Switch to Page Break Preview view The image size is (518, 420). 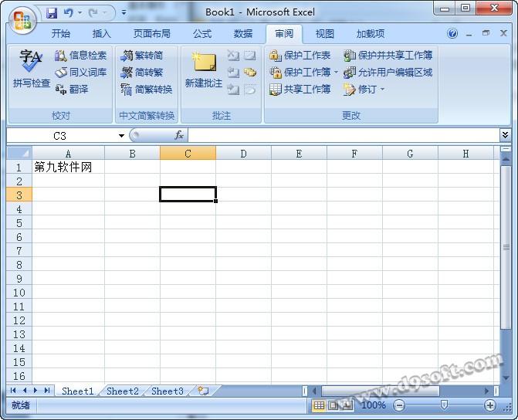tap(347, 405)
